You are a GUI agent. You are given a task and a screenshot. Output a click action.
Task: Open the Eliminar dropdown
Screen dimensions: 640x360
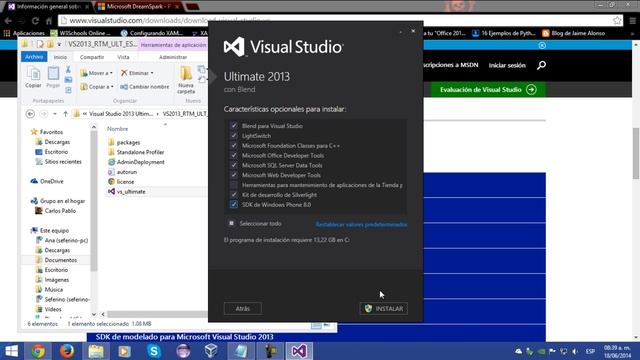[x=137, y=73]
